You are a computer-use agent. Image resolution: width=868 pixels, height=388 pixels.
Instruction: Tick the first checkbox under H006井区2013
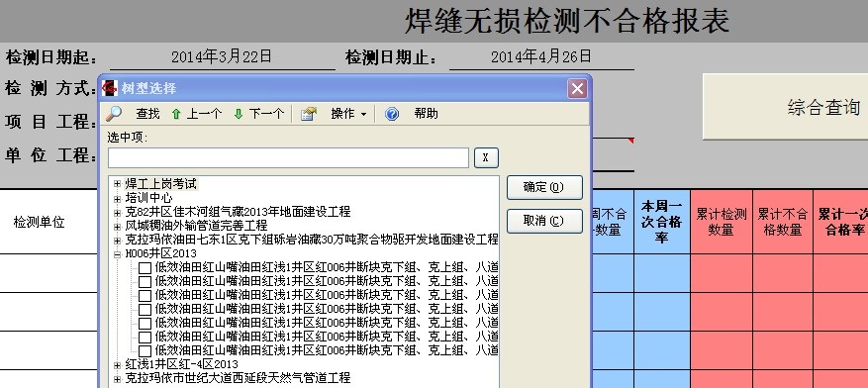145,268
